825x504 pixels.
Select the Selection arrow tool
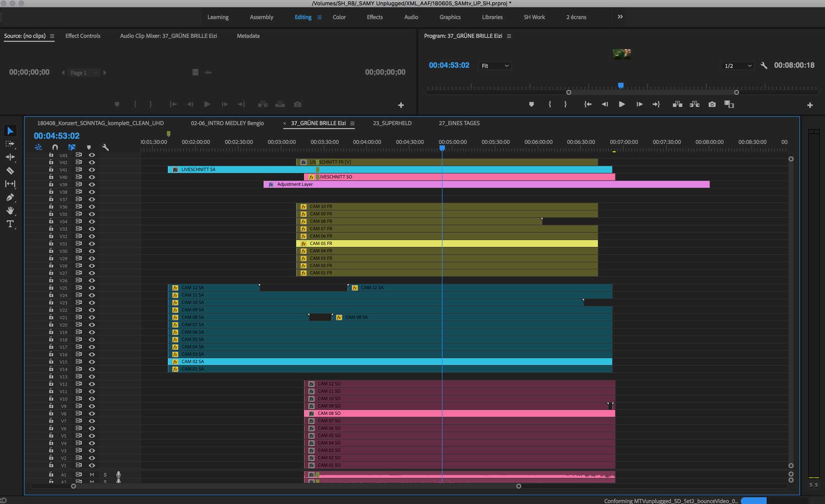(x=10, y=131)
